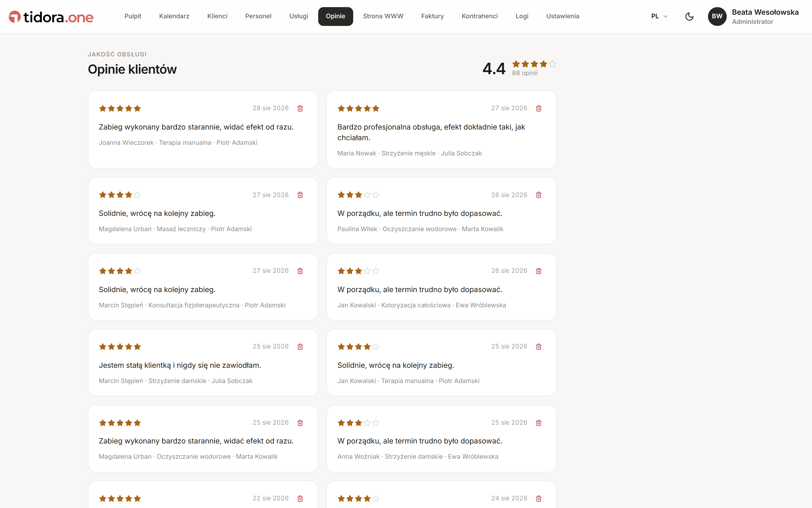
Task: Delete Jan Kowalski's Terapia manualna review
Action: point(538,346)
